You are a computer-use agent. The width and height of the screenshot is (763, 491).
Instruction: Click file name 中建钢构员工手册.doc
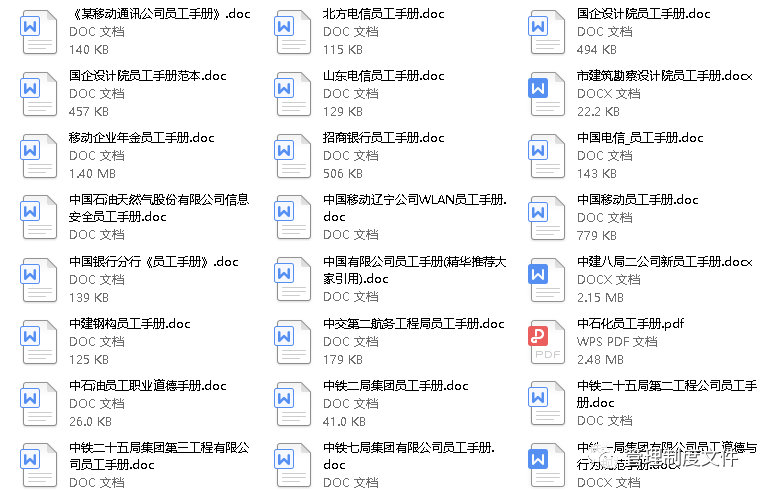click(129, 323)
